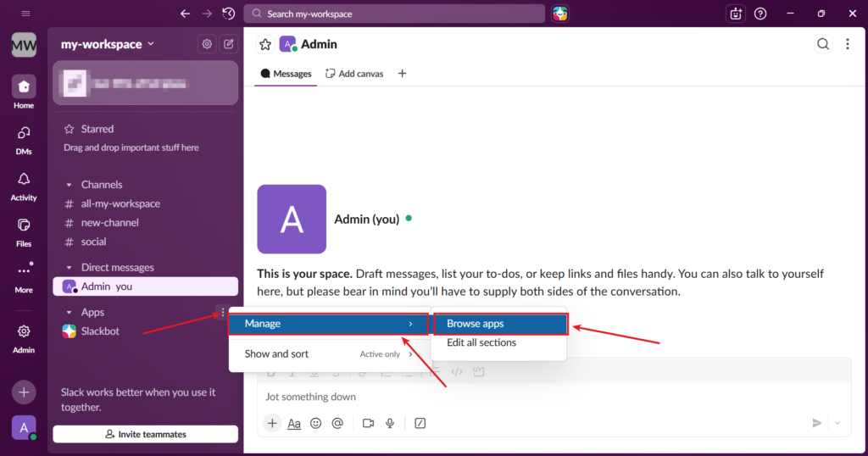Image resolution: width=868 pixels, height=456 pixels.
Task: Add a new tab with plus
Action: tap(403, 74)
